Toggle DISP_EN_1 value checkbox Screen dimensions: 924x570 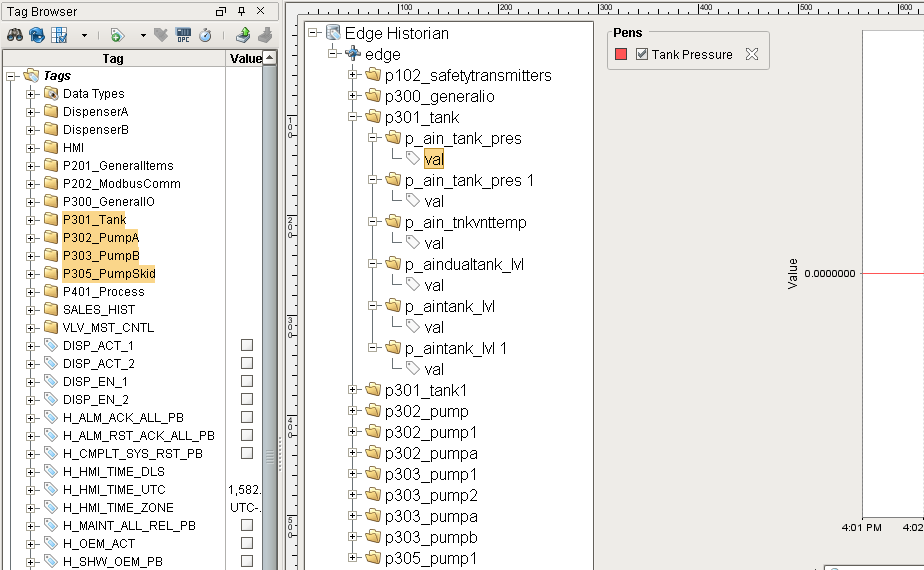pos(247,381)
